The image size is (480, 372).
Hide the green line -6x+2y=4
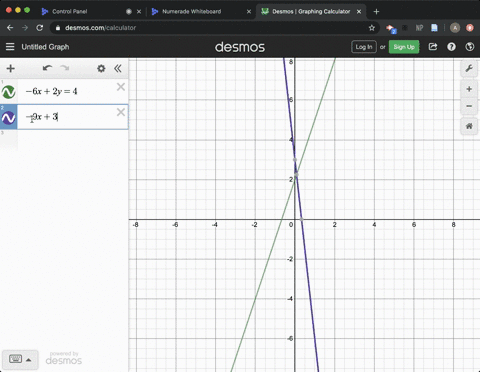point(9,92)
